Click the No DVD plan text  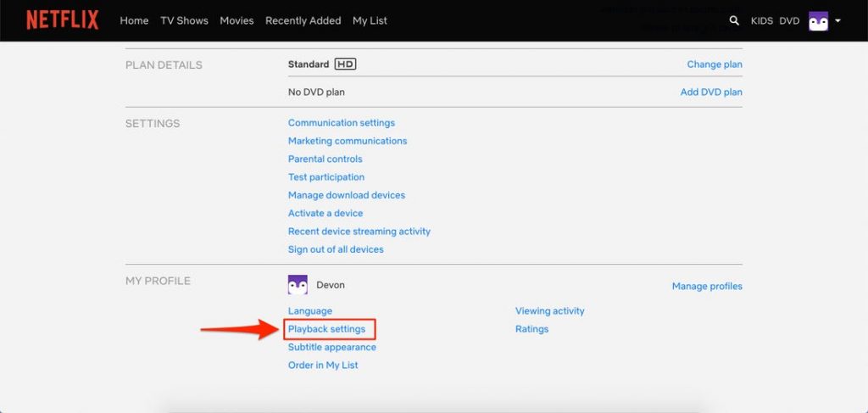click(316, 92)
